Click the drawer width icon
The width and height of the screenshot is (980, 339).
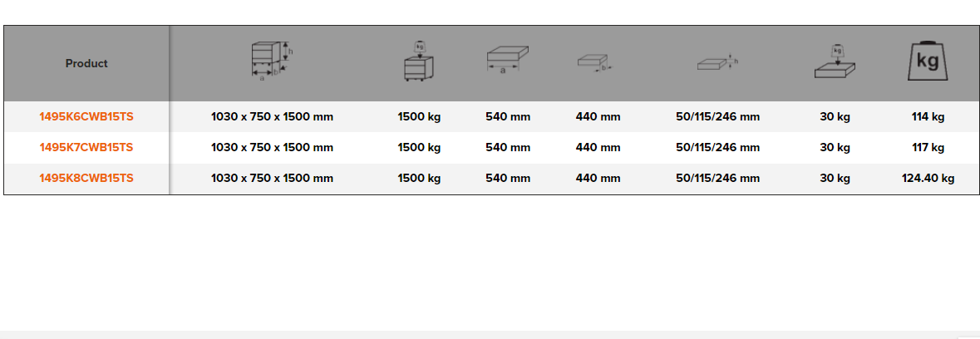click(x=508, y=62)
